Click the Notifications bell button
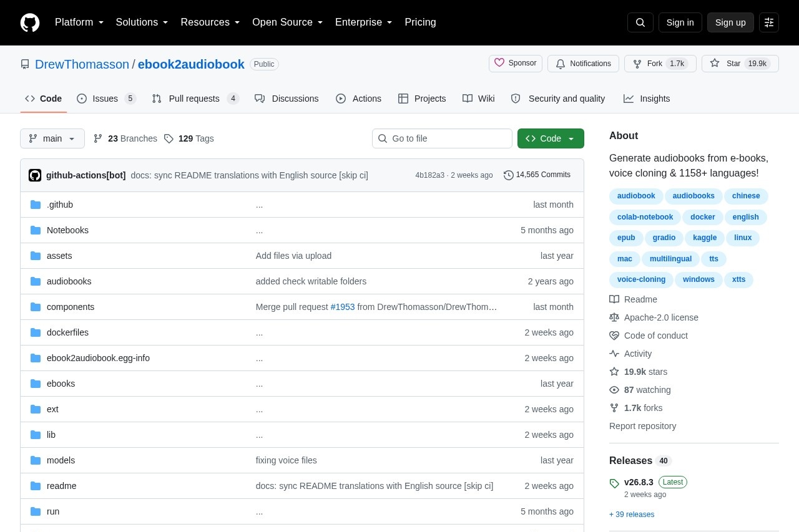Viewport: 799px width, 532px height. pos(583,64)
